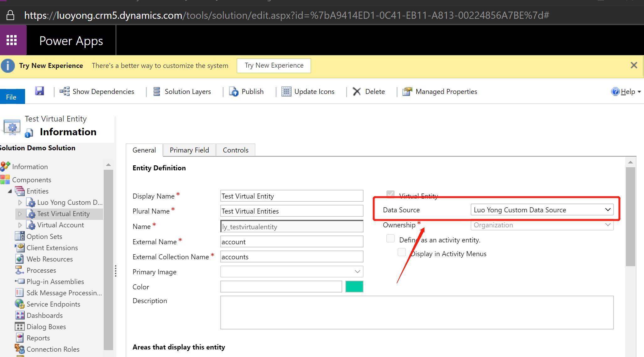Click the Show Dependencies icon

[x=65, y=91]
